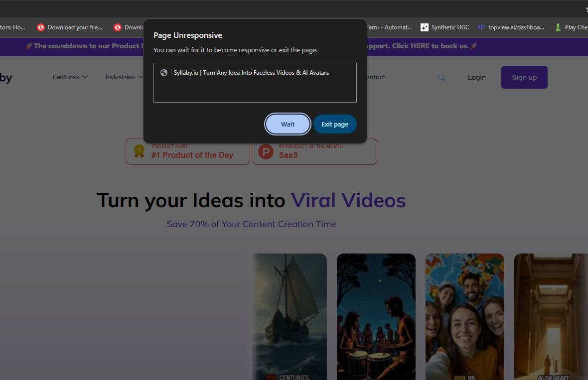Viewport: 588px width, 380px height.
Task: Open the Synthetic UGC bookmark
Action: point(445,27)
